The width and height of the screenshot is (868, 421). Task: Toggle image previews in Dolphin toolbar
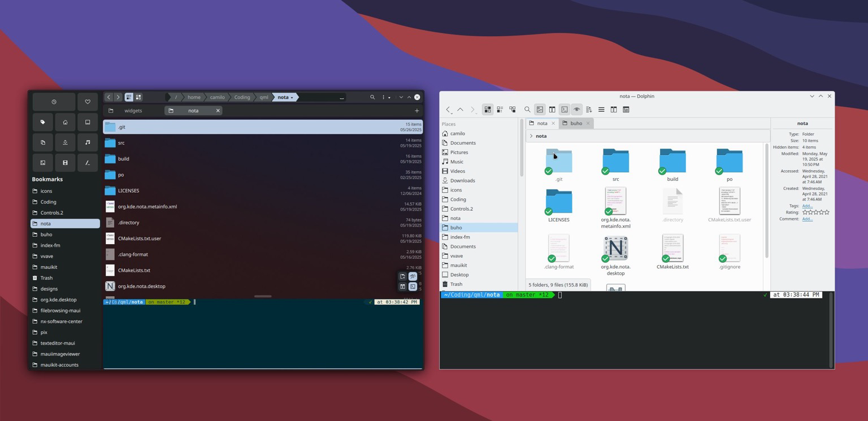point(540,110)
